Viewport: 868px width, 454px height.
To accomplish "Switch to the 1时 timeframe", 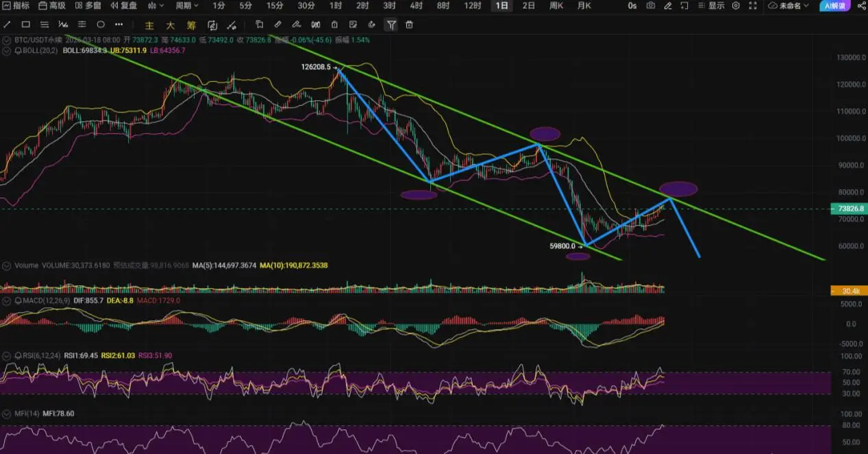I will [x=336, y=5].
